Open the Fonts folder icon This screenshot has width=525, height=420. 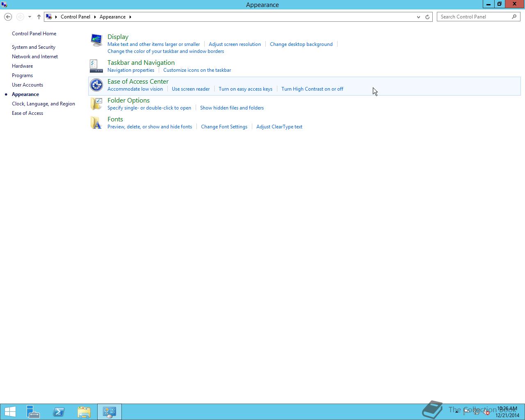tap(96, 123)
